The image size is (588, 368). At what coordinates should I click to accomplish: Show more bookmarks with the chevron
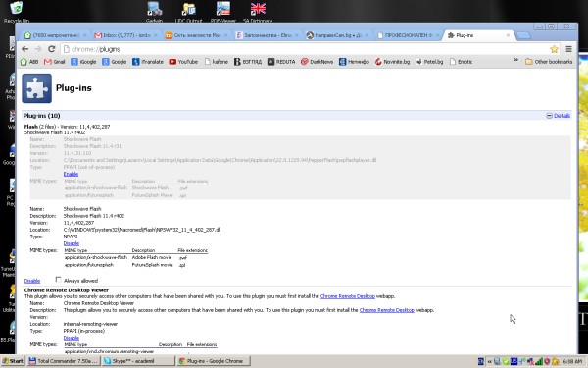click(x=516, y=60)
